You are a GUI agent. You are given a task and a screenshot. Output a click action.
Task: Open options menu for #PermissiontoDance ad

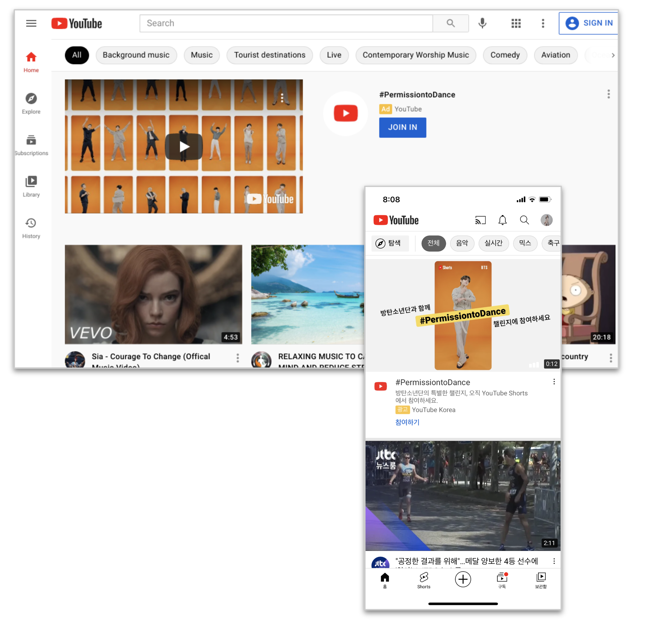click(x=608, y=94)
